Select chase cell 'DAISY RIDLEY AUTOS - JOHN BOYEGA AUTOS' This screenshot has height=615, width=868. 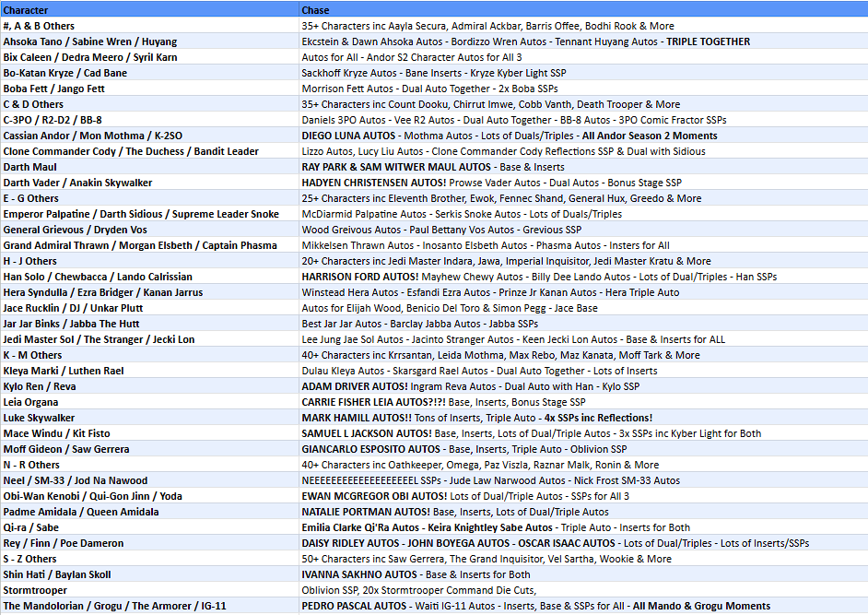pos(583,543)
